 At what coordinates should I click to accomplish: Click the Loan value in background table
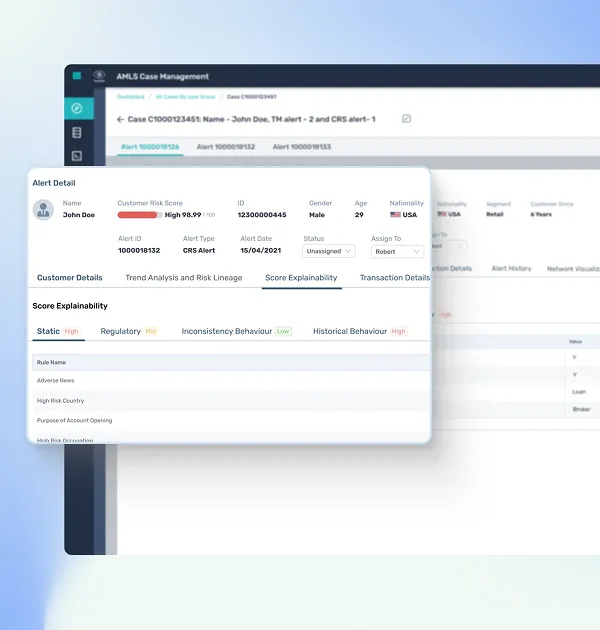[x=579, y=392]
